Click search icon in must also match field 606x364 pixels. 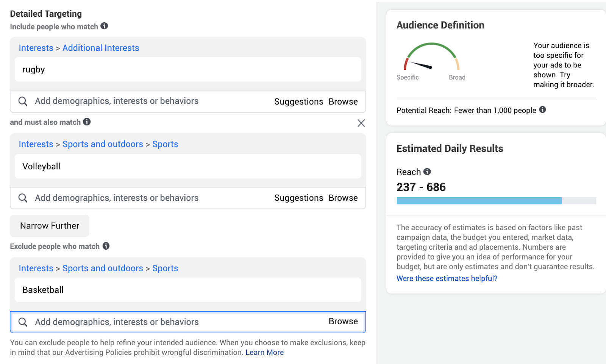(23, 198)
